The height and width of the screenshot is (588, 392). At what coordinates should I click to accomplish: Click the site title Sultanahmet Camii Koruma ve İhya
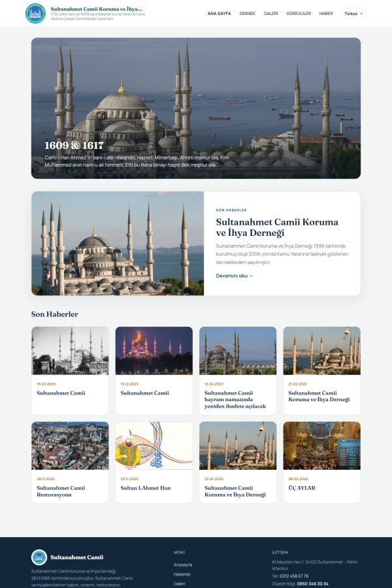click(97, 8)
